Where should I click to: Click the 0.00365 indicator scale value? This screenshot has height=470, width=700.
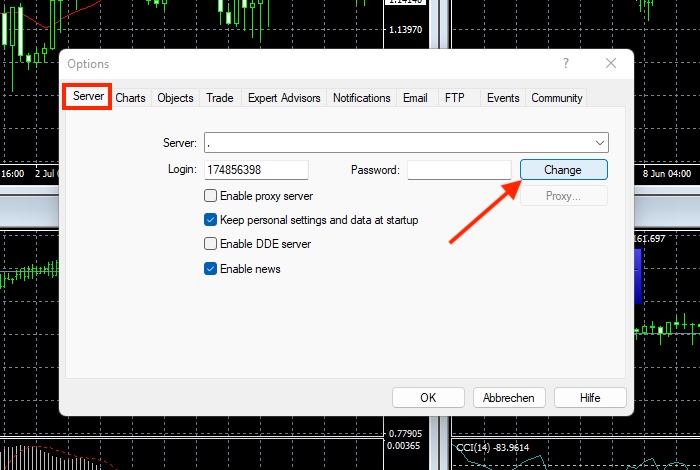tap(403, 445)
